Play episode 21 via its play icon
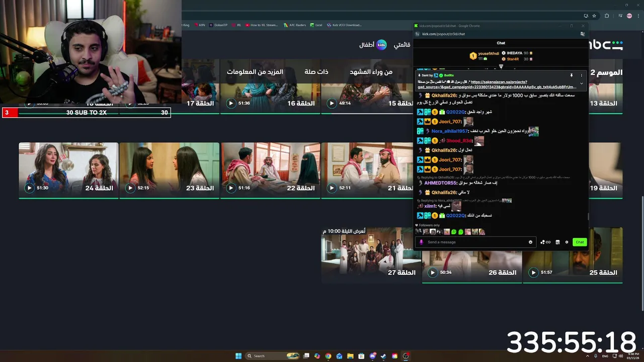Image resolution: width=644 pixels, height=362 pixels. coord(332,188)
